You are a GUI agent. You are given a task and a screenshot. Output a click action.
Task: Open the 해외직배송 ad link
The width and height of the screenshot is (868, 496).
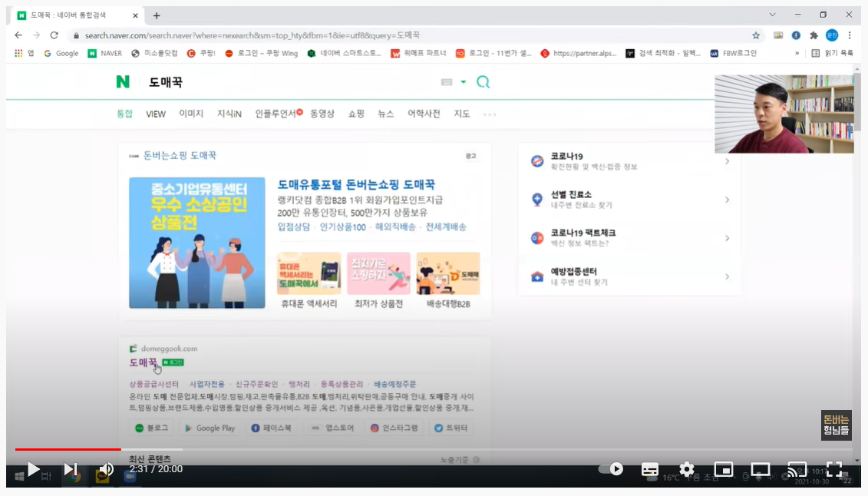click(x=395, y=227)
